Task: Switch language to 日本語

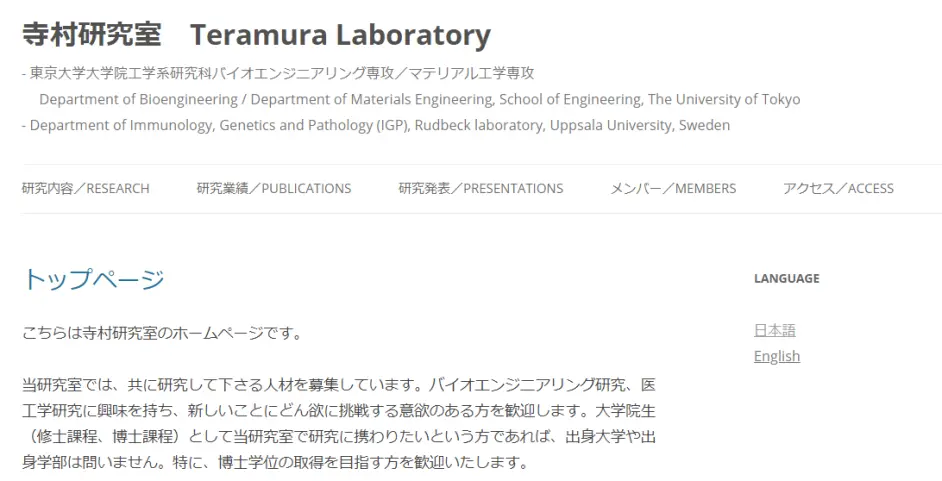Action: (774, 330)
